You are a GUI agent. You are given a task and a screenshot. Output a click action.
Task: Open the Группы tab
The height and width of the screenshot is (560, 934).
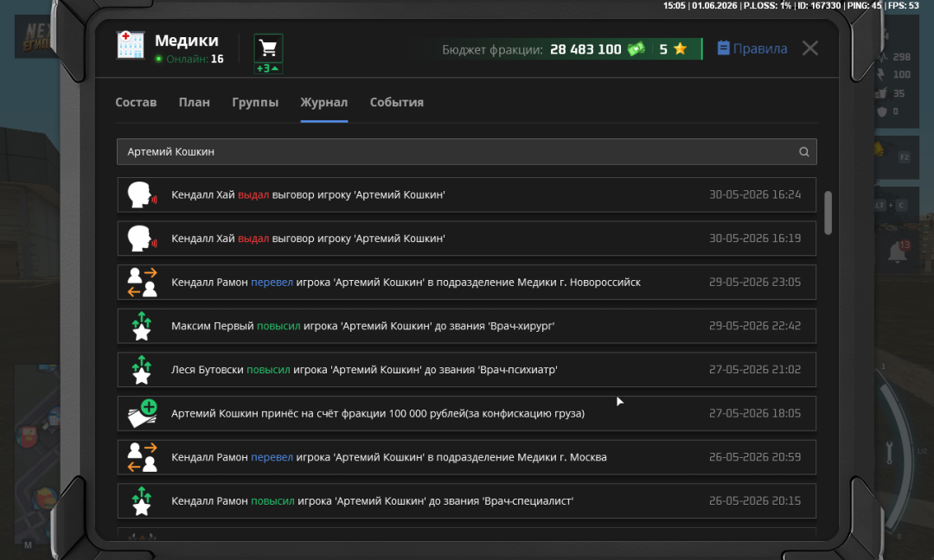(255, 102)
